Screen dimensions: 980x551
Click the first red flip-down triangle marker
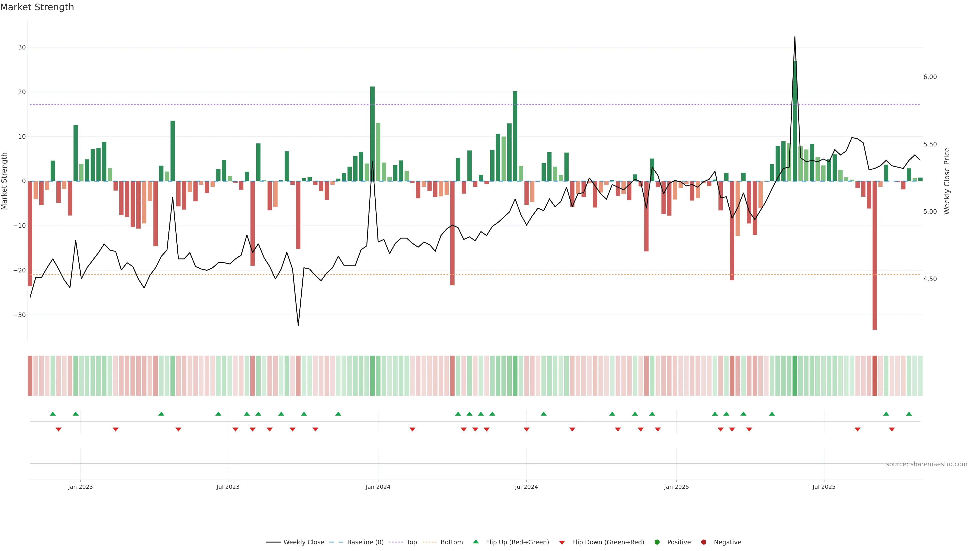(x=59, y=429)
